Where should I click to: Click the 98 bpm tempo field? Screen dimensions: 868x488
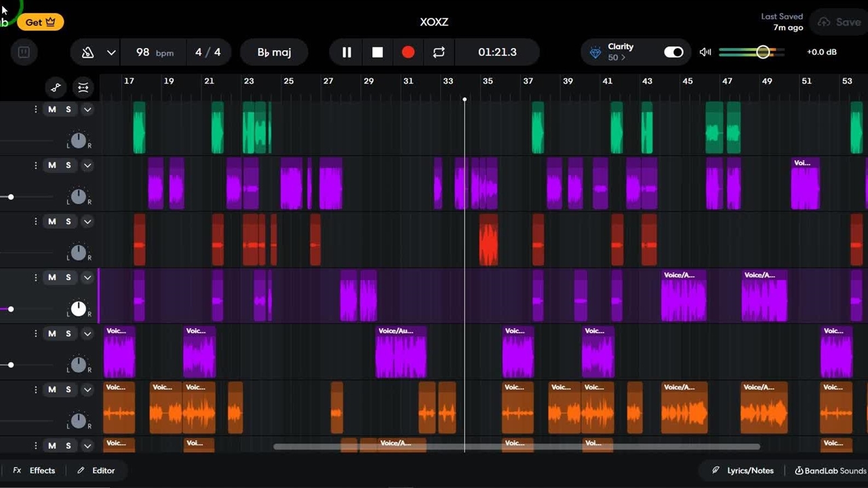coord(152,52)
